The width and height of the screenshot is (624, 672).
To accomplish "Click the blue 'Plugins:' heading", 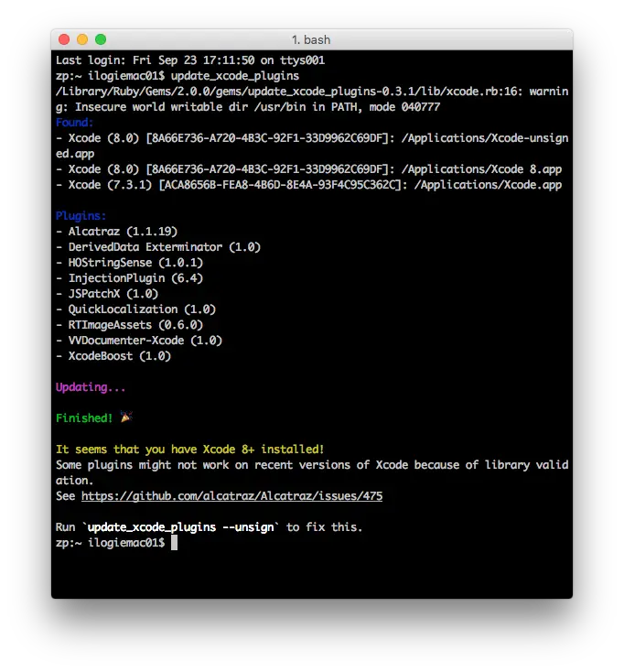I will (x=81, y=216).
